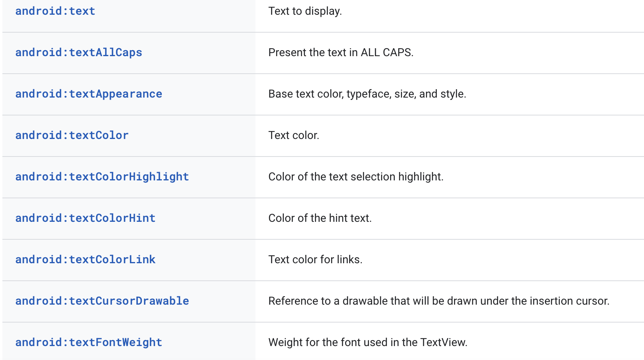Go to the android:textColorHint attribute
This screenshot has height=360, width=644.
coord(85,218)
